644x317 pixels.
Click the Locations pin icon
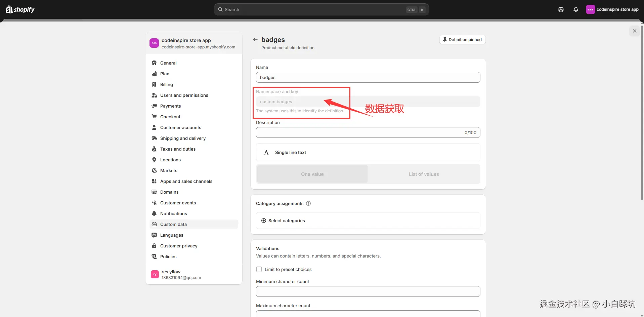(154, 160)
